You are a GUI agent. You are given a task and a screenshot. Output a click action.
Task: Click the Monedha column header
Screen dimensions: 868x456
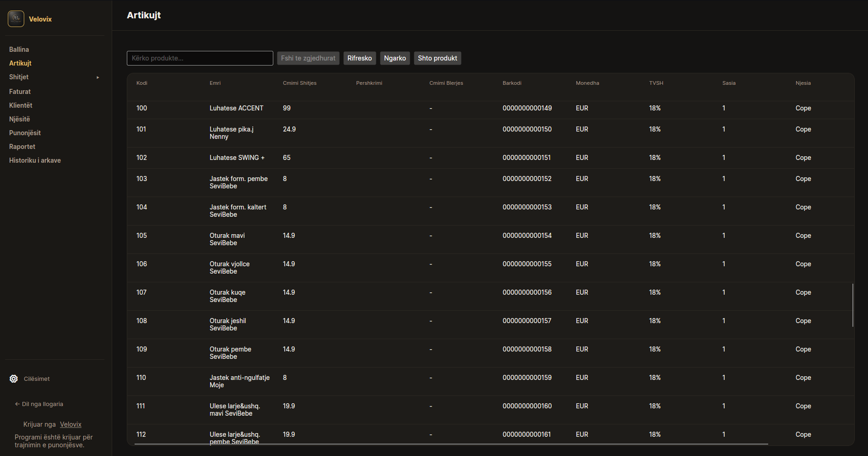[587, 83]
